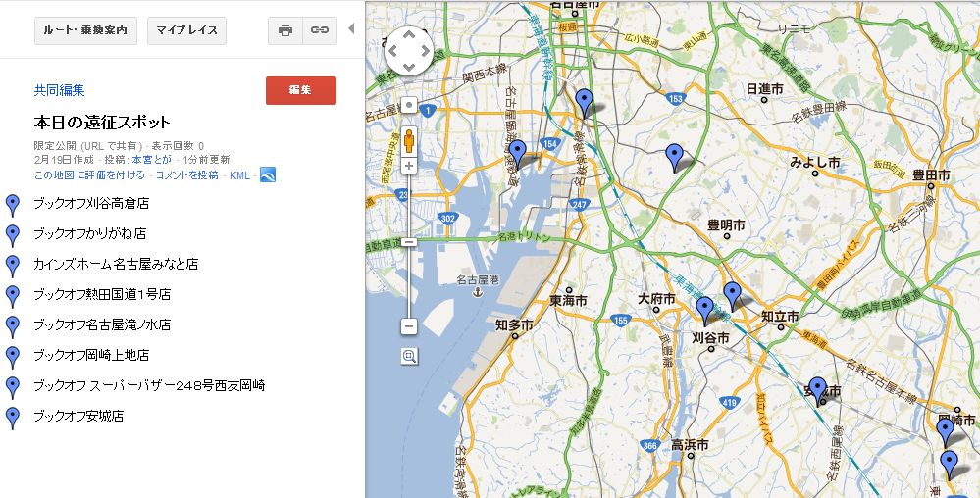
Task: Click the link chain icon
Action: click(320, 30)
